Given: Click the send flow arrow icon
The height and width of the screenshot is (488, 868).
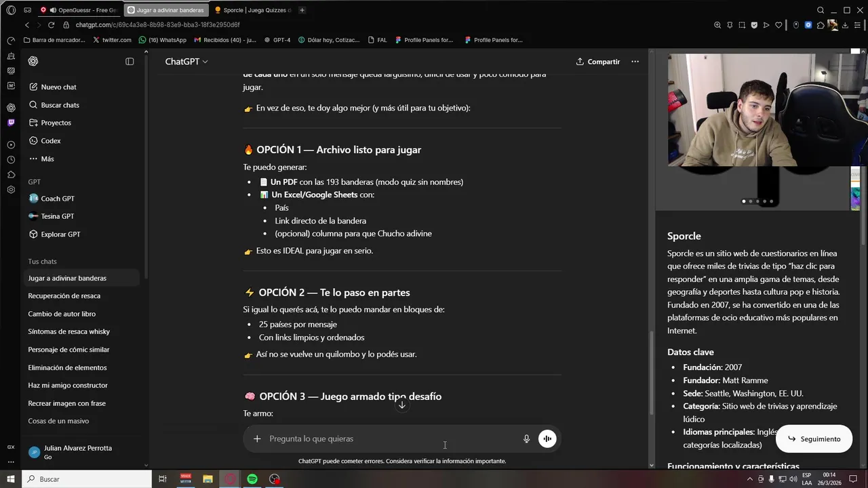Looking at the screenshot, I should (766, 25).
